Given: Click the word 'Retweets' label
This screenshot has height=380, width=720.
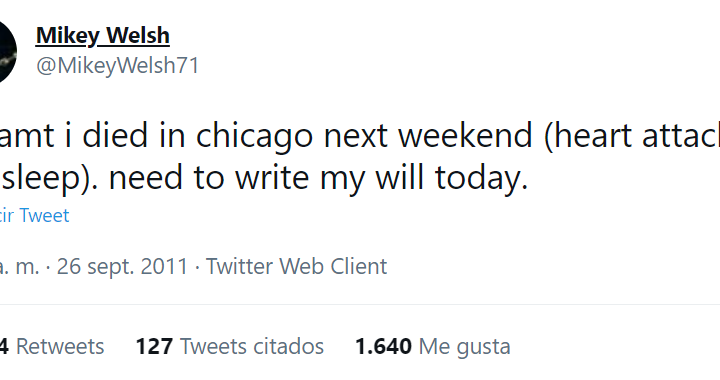Looking at the screenshot, I should coord(60,346).
